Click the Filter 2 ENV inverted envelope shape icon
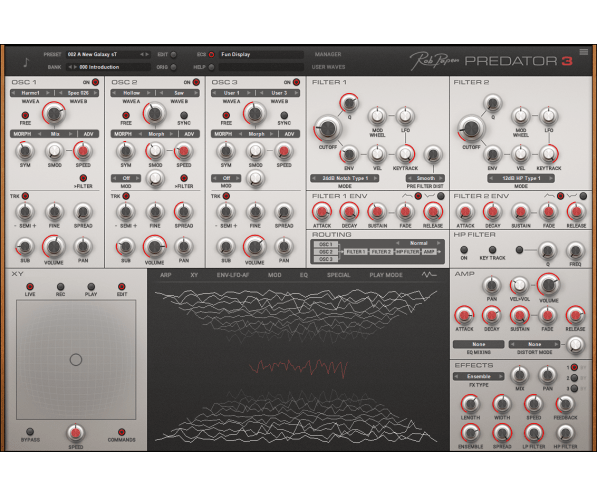Image resolution: width=597 pixels, height=497 pixels. click(572, 196)
